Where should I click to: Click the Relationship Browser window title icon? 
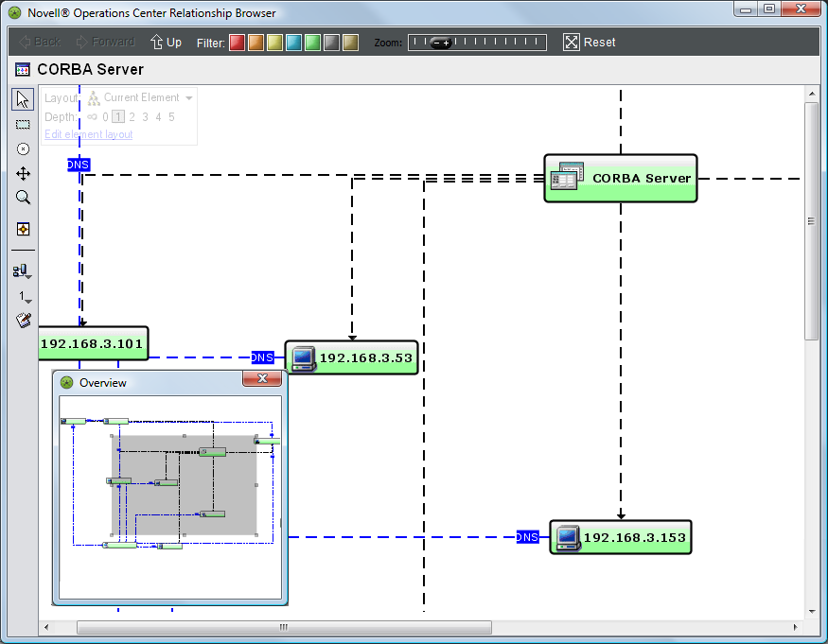point(15,12)
